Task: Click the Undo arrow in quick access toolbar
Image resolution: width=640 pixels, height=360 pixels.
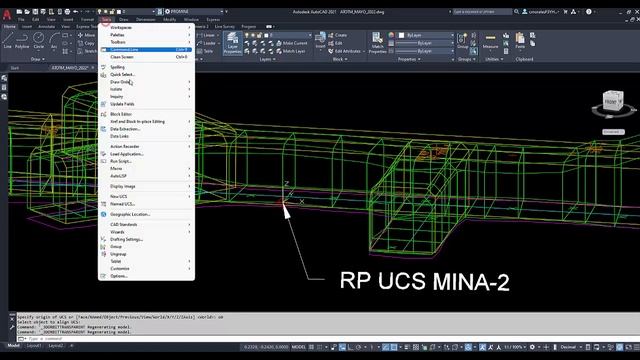Action: pos(76,12)
